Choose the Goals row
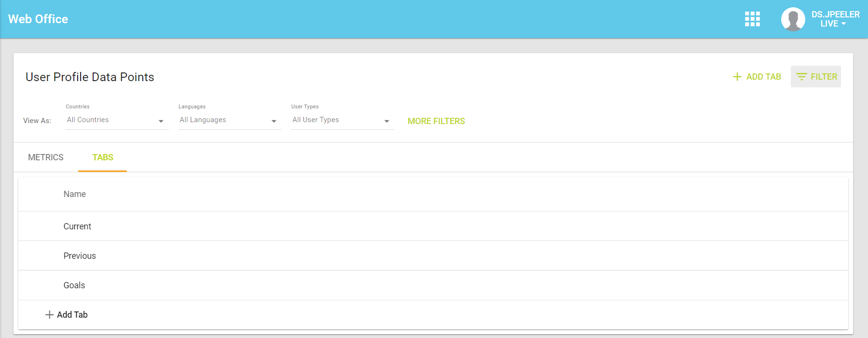 click(x=74, y=285)
